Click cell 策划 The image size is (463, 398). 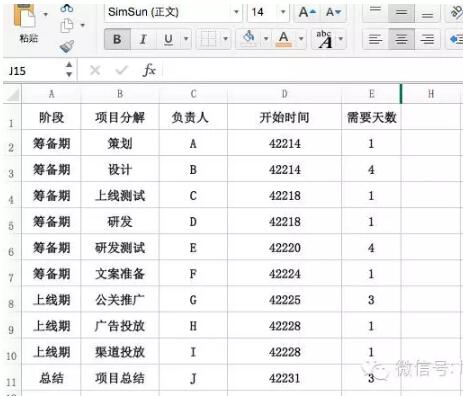point(120,143)
